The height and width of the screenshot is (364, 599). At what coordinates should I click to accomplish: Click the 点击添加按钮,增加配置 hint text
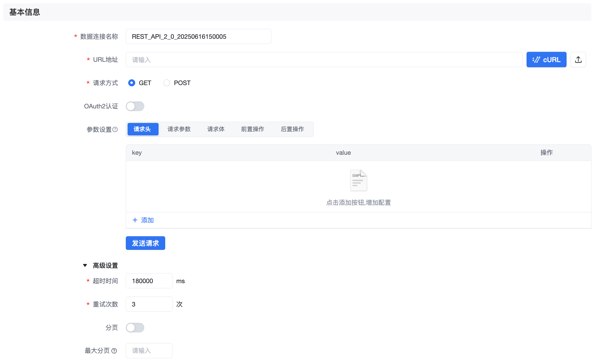click(x=359, y=203)
